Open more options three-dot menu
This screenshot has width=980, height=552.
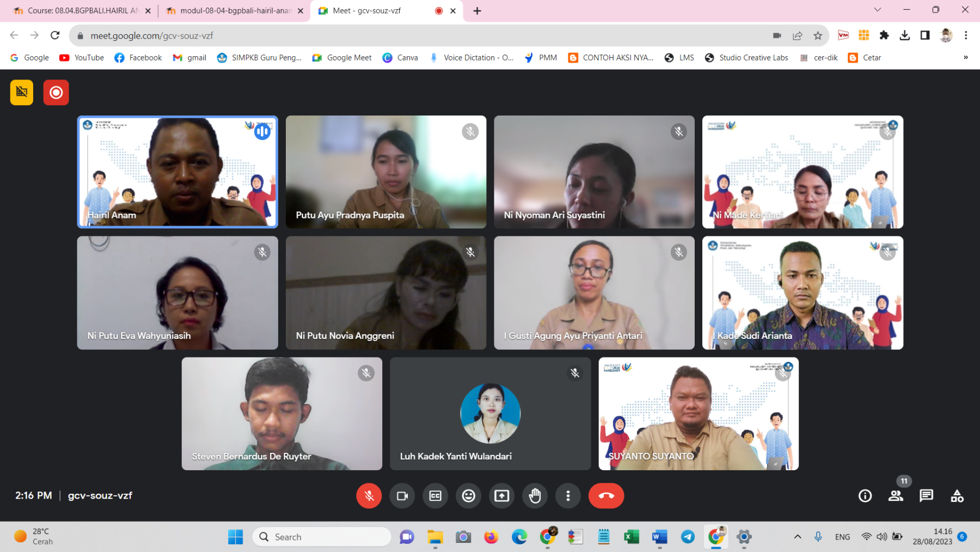(x=568, y=495)
